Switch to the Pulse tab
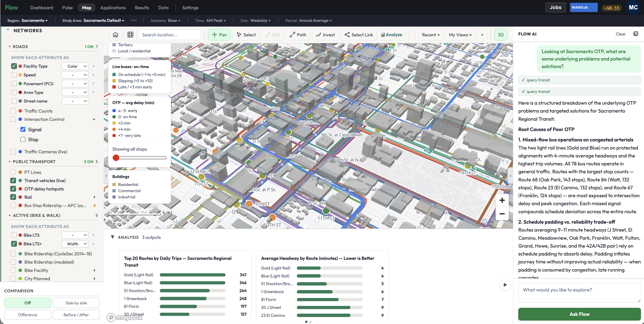This screenshot has width=644, height=324. point(67,8)
